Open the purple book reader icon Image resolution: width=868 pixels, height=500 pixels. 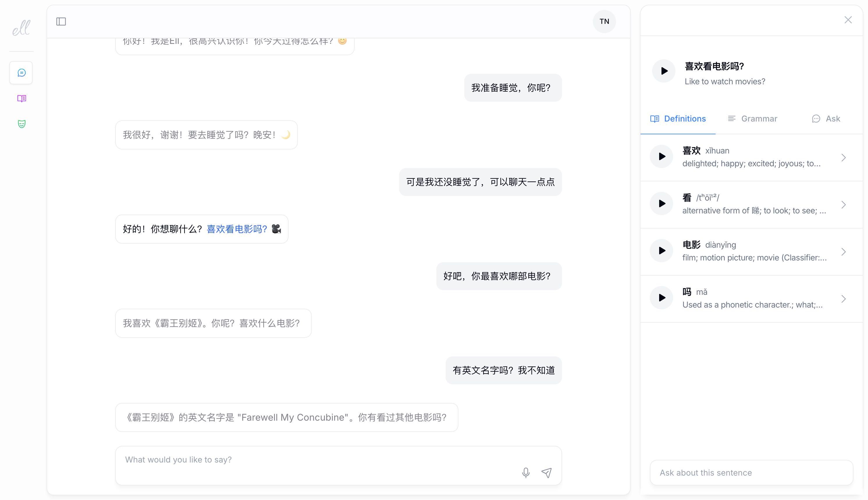click(21, 99)
